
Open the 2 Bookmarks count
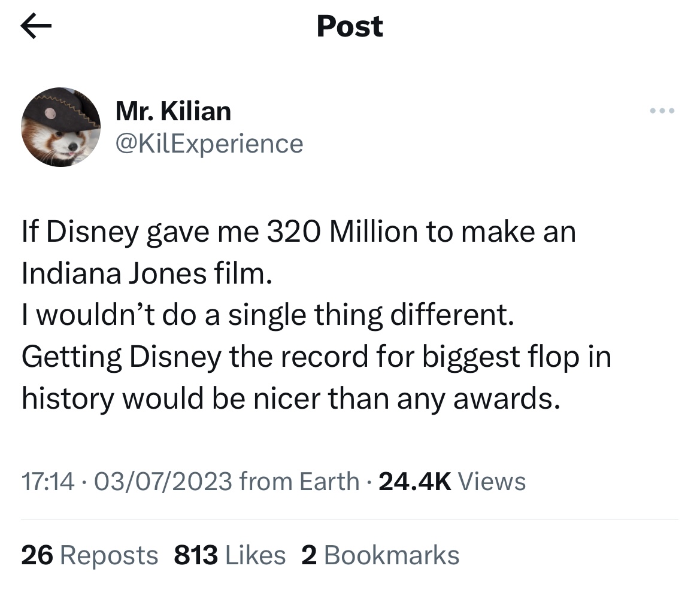380,555
